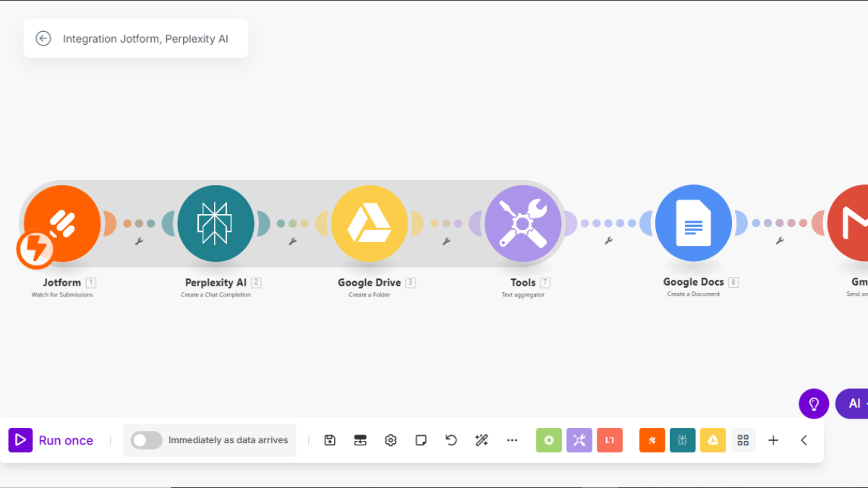
Task: Open the Tools Text aggregator module
Action: (x=523, y=223)
